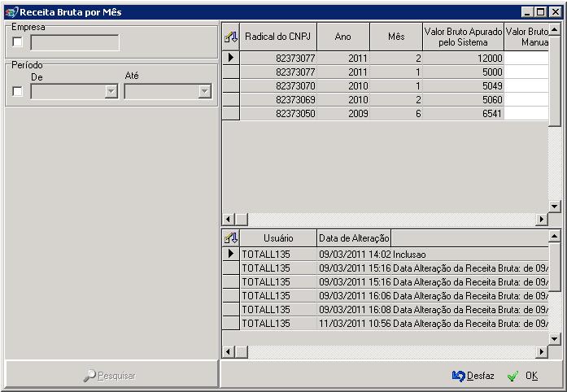This screenshot has width=567, height=392.
Task: Click upper grid vertical scrollbar down arrow
Action: [x=555, y=207]
